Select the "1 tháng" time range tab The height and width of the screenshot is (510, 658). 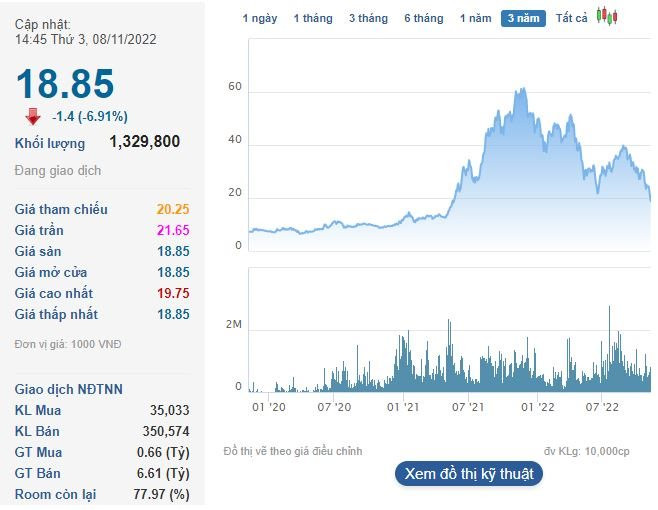pyautogui.click(x=313, y=18)
